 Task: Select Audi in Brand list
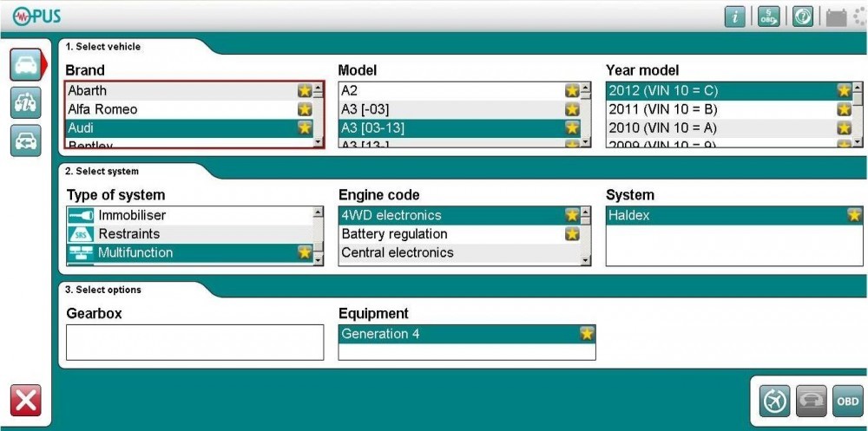[x=189, y=128]
